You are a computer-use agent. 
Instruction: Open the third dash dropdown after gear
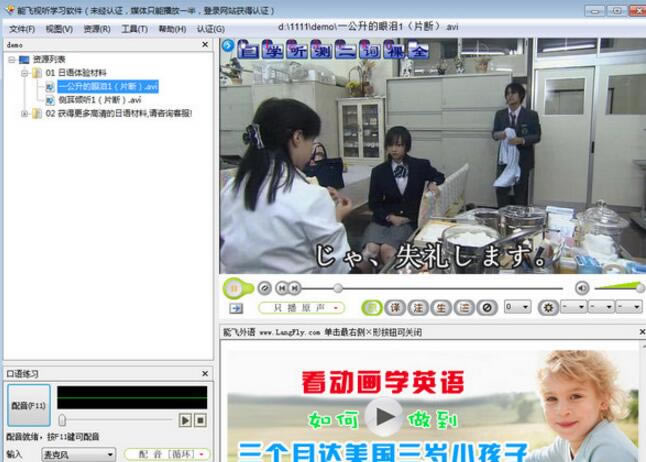coord(629,307)
